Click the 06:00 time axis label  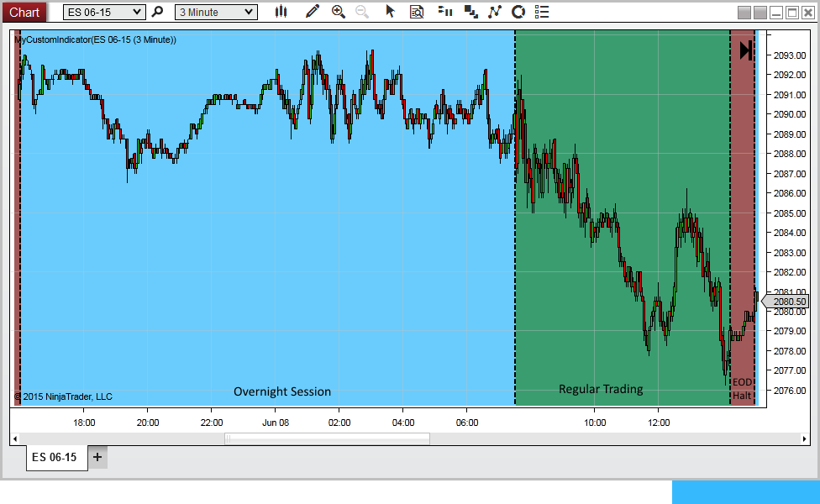(467, 423)
